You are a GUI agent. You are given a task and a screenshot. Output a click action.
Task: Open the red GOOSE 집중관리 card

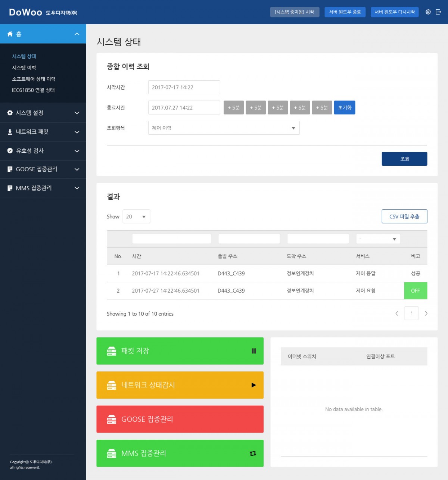click(180, 419)
